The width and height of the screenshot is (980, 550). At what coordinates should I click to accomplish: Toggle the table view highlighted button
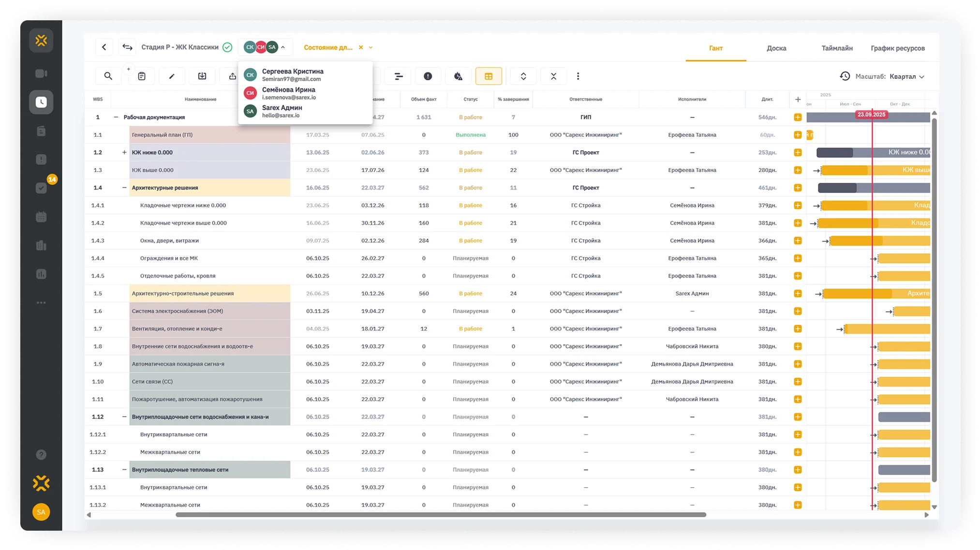(489, 76)
